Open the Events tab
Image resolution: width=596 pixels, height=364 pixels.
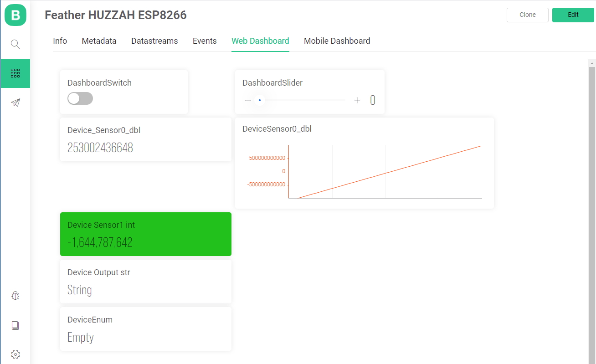(205, 41)
